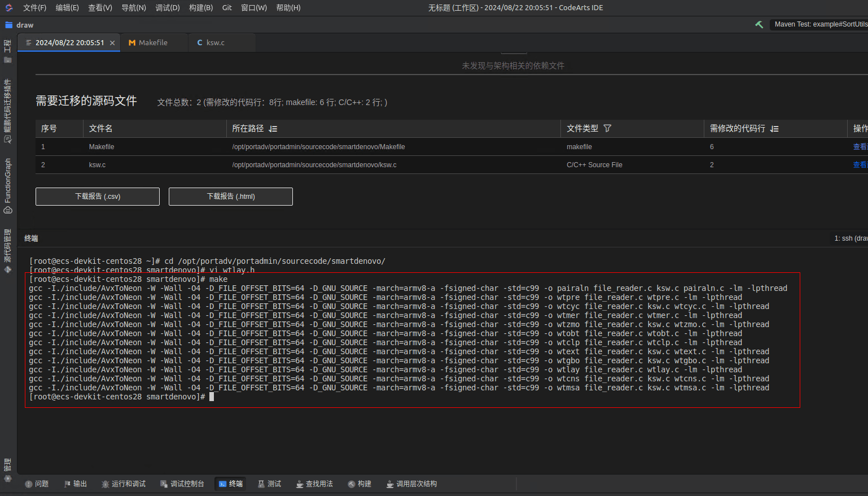The height and width of the screenshot is (496, 868).
Task: Open the 源代码管理 source control panel
Action: tap(8, 251)
